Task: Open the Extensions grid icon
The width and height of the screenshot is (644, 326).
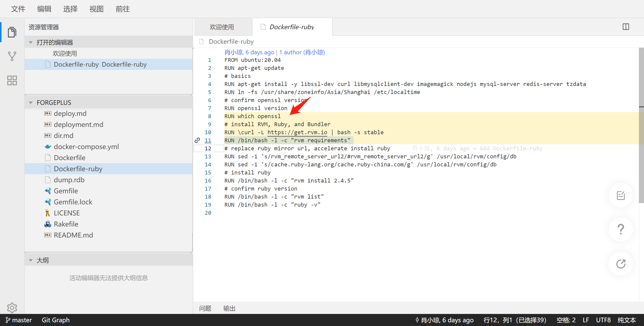Action: [x=12, y=80]
